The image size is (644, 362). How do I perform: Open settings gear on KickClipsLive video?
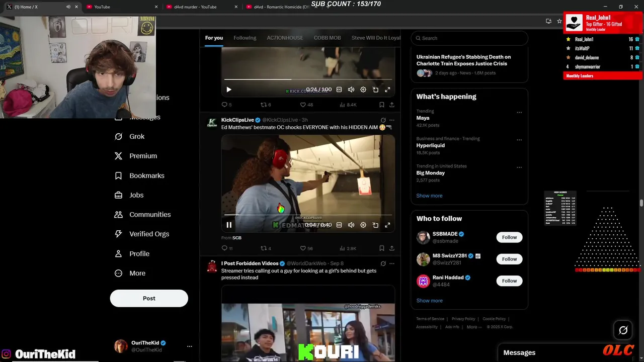click(363, 225)
